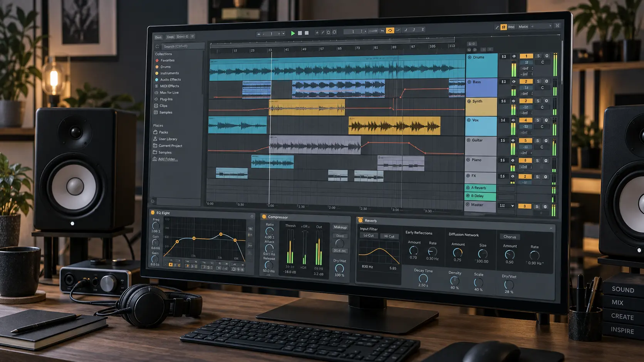Click the Hi Cut filter button
Image resolution: width=644 pixels, height=362 pixels.
click(x=389, y=236)
